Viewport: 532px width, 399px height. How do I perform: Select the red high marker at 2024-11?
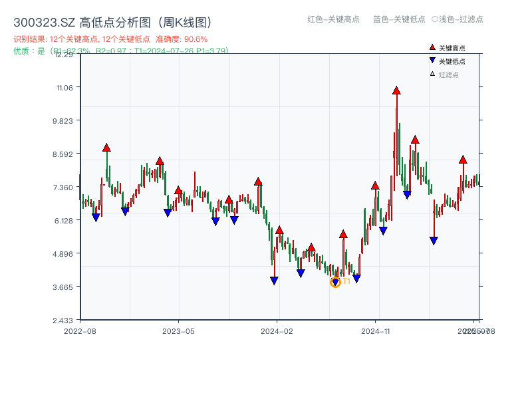click(x=375, y=186)
